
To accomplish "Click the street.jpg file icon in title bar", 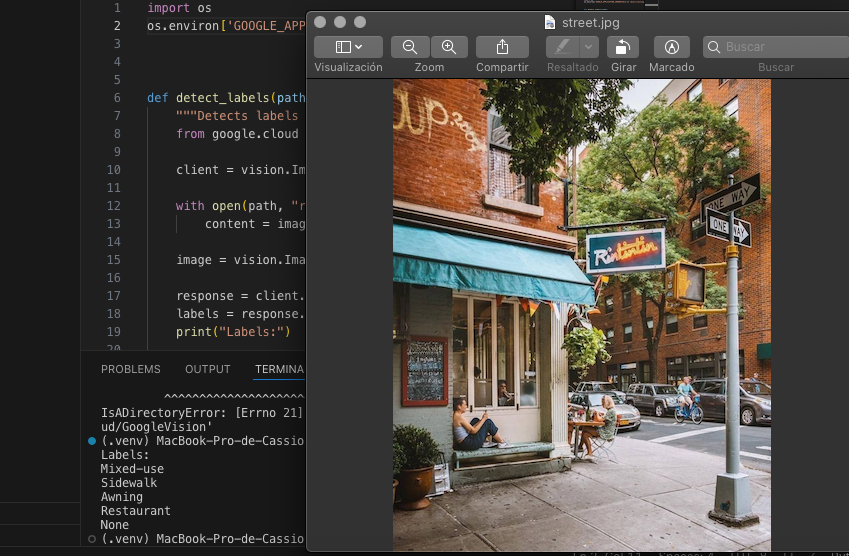I will (x=550, y=22).
